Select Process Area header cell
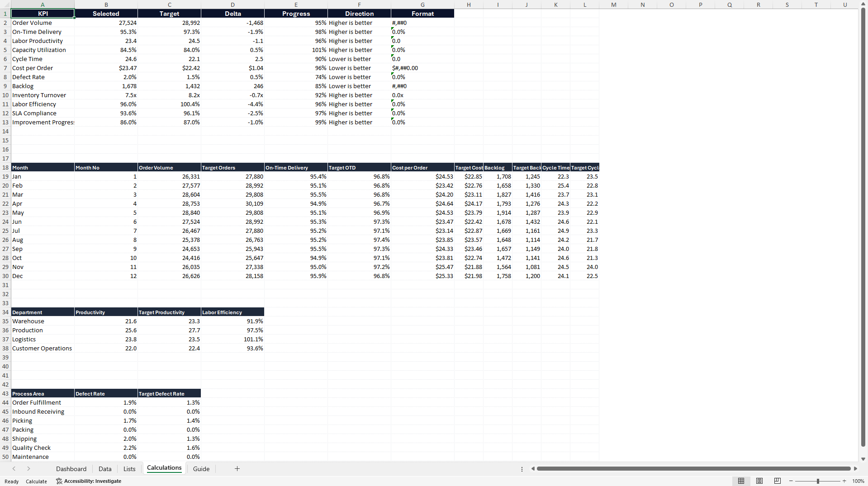Image resolution: width=868 pixels, height=486 pixels. point(43,393)
